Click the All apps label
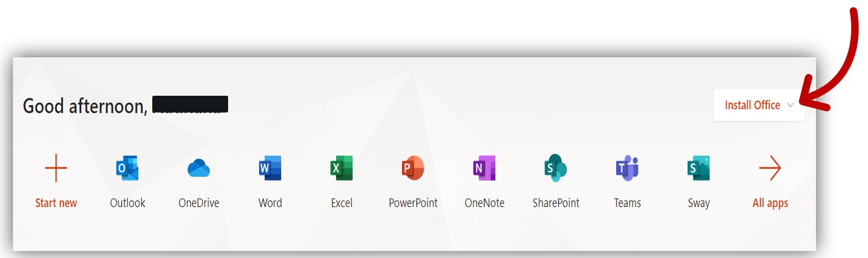The image size is (868, 258). [x=770, y=203]
